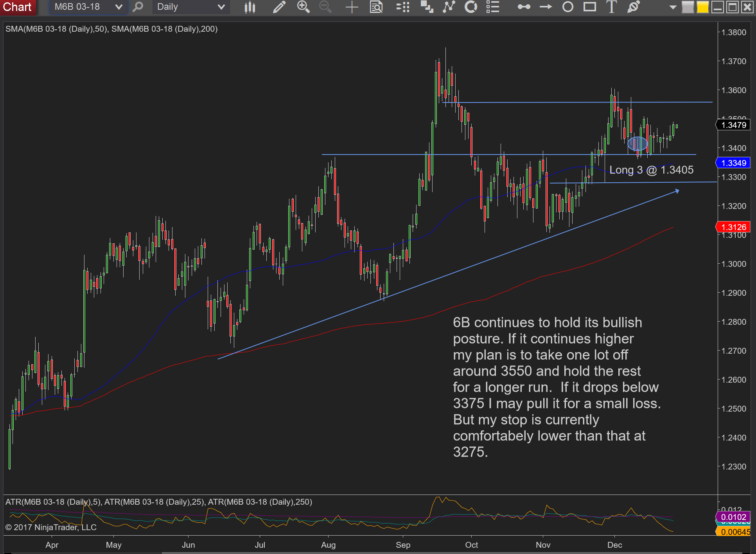Click the 1.2600 price axis label
Image resolution: width=756 pixels, height=554 pixels.
[x=734, y=380]
